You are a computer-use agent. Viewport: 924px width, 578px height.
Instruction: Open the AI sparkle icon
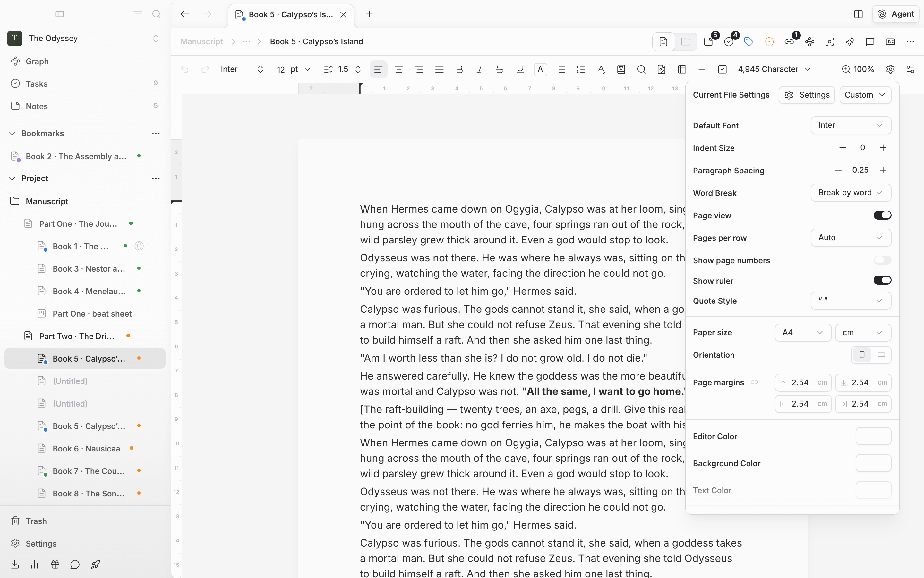850,41
